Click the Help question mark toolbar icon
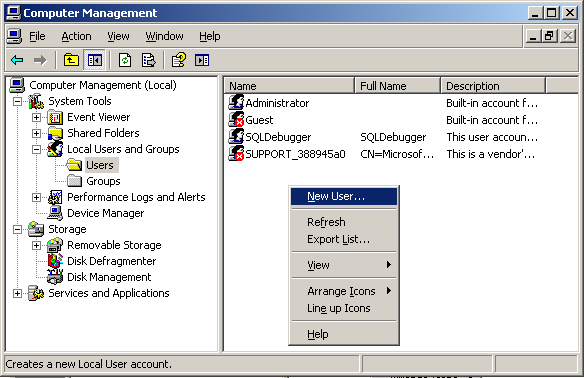584x378 pixels. [x=179, y=60]
